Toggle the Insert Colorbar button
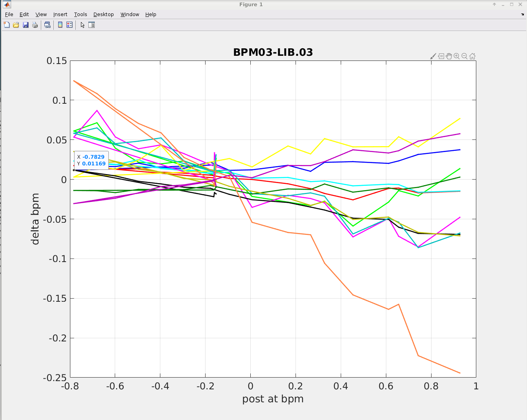 click(x=60, y=25)
